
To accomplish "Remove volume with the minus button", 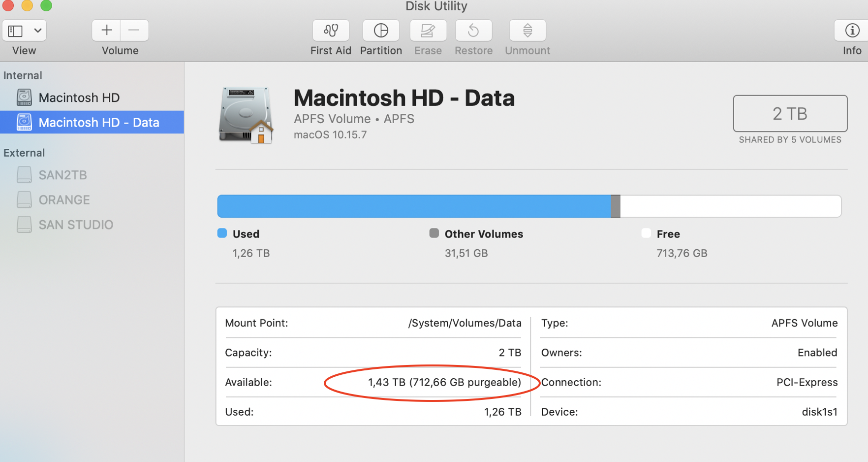I will [134, 31].
